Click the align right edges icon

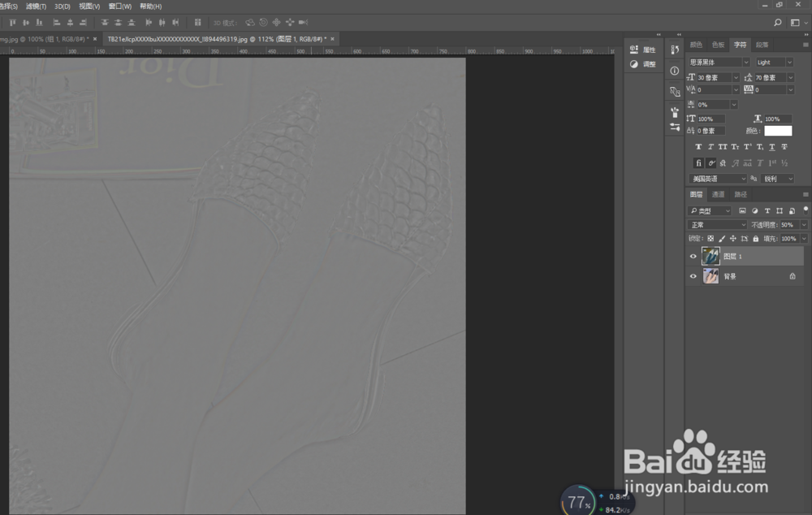[x=84, y=22]
